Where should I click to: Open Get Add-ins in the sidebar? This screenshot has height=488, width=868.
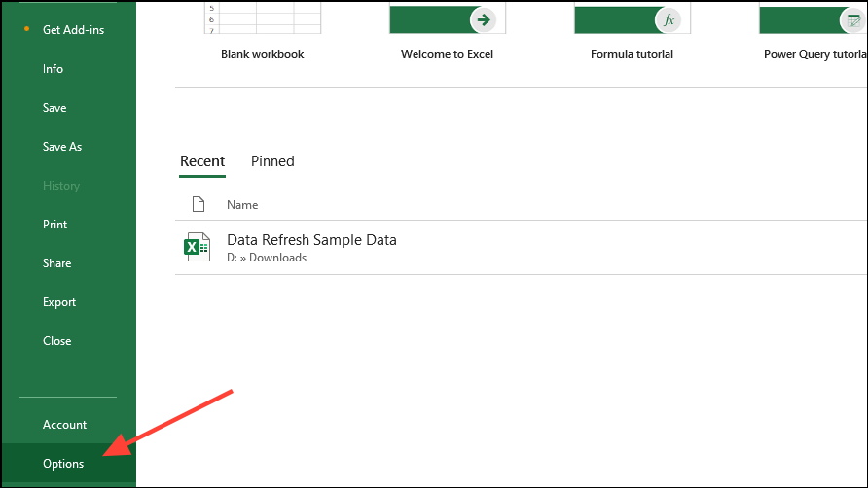point(73,30)
